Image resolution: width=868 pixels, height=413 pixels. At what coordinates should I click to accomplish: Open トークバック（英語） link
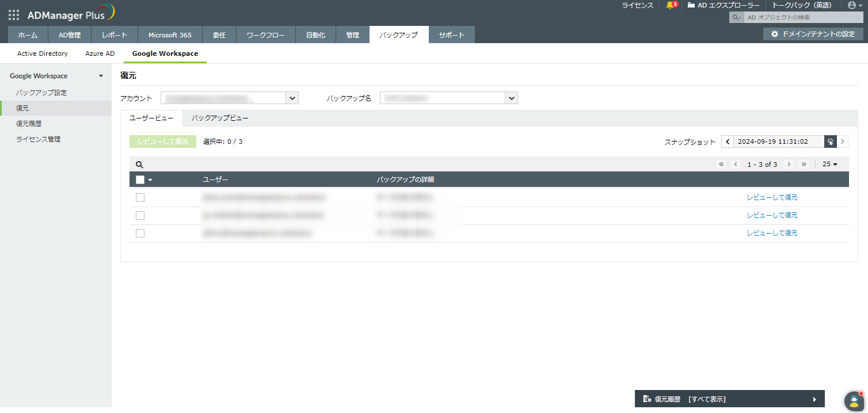click(802, 5)
